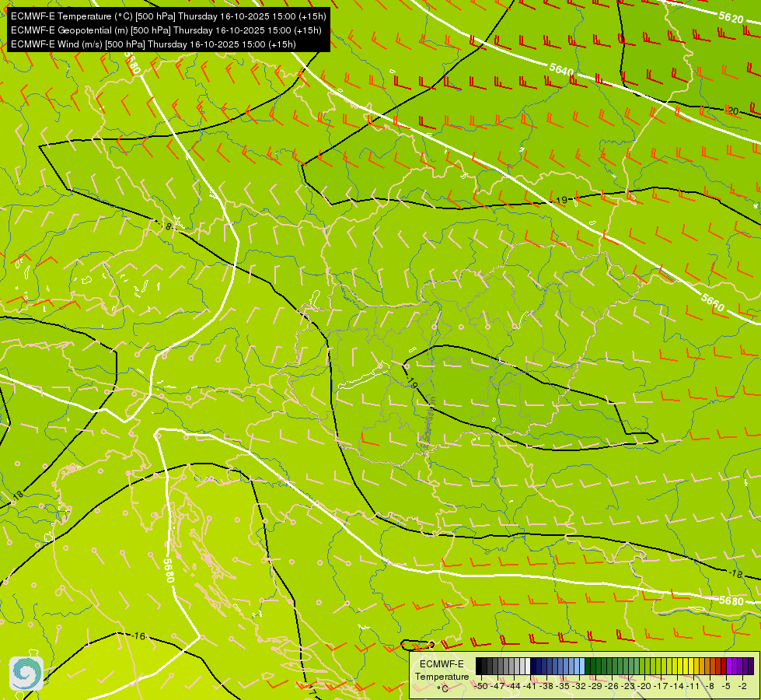Image resolution: width=761 pixels, height=700 pixels.
Task: Click the 5640 geopotential contour label
Action: pyautogui.click(x=561, y=70)
